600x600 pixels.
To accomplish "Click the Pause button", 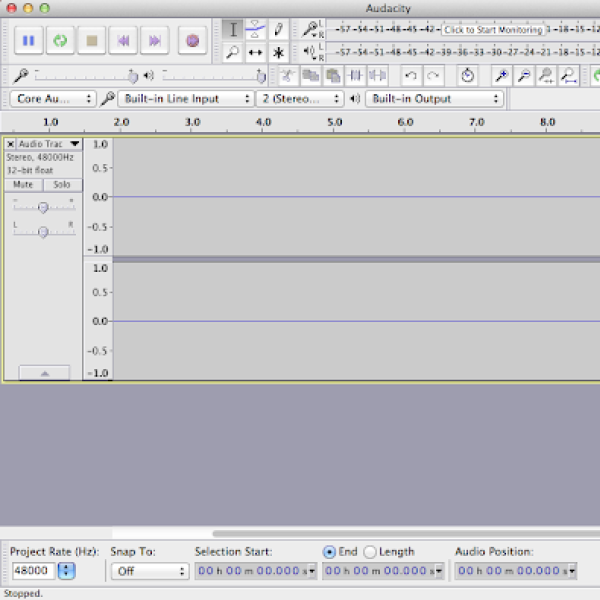I will 28,40.
